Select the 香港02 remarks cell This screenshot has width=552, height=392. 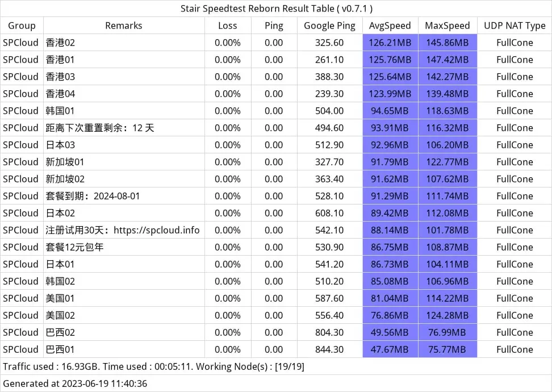(60, 43)
